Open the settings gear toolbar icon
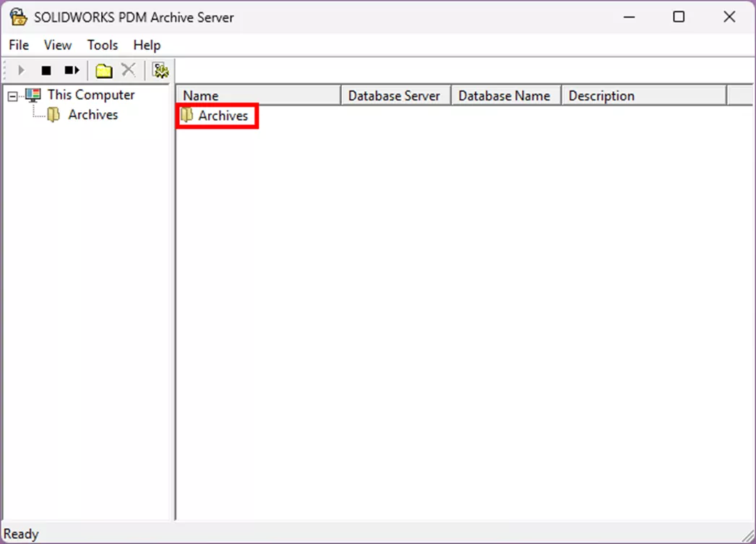Viewport: 756px width, 544px height. [x=160, y=70]
